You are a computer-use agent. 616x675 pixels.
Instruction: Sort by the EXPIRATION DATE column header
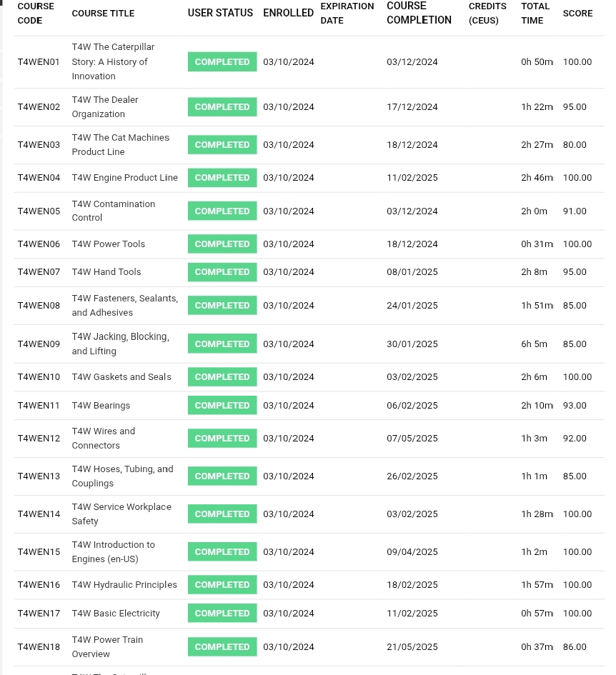pos(347,14)
